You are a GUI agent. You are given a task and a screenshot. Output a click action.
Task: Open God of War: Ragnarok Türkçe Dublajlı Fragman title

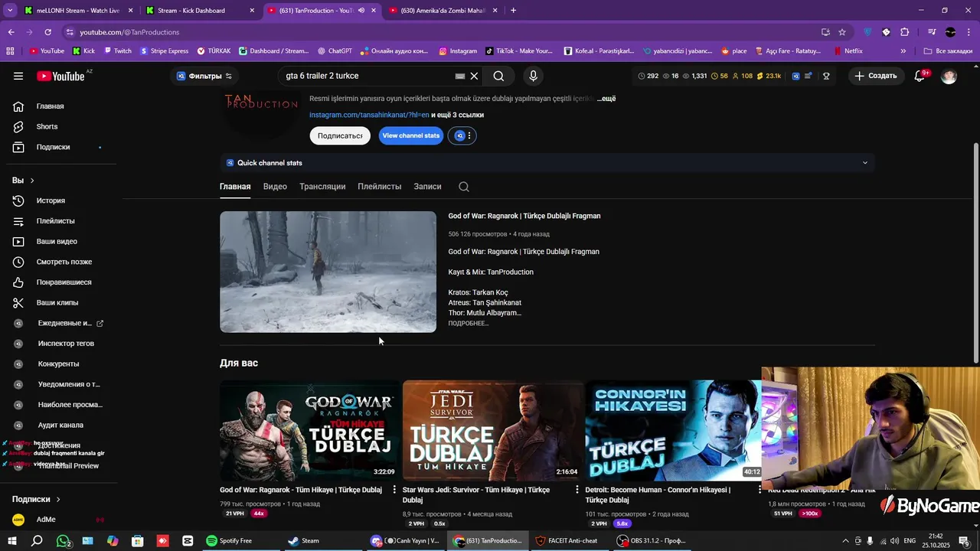pyautogui.click(x=524, y=216)
